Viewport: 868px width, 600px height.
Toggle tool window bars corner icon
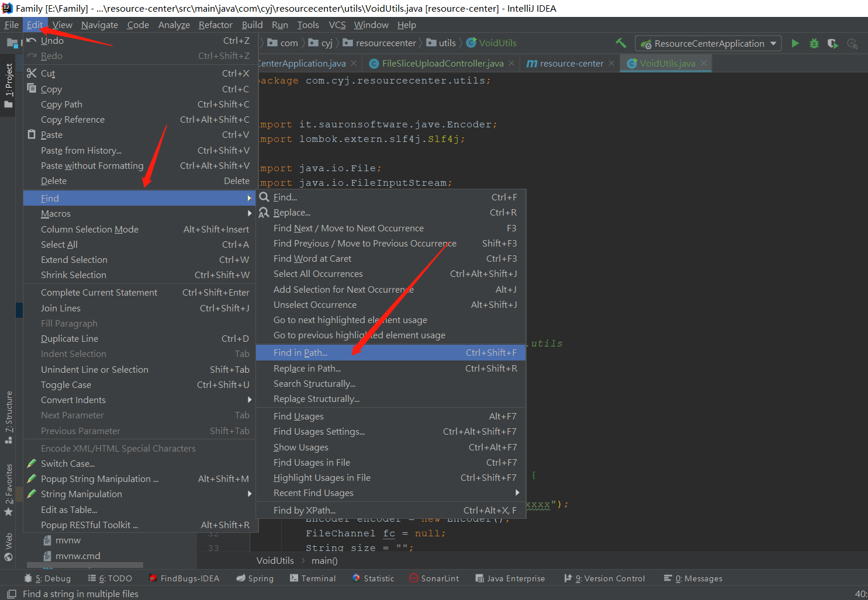(11, 594)
